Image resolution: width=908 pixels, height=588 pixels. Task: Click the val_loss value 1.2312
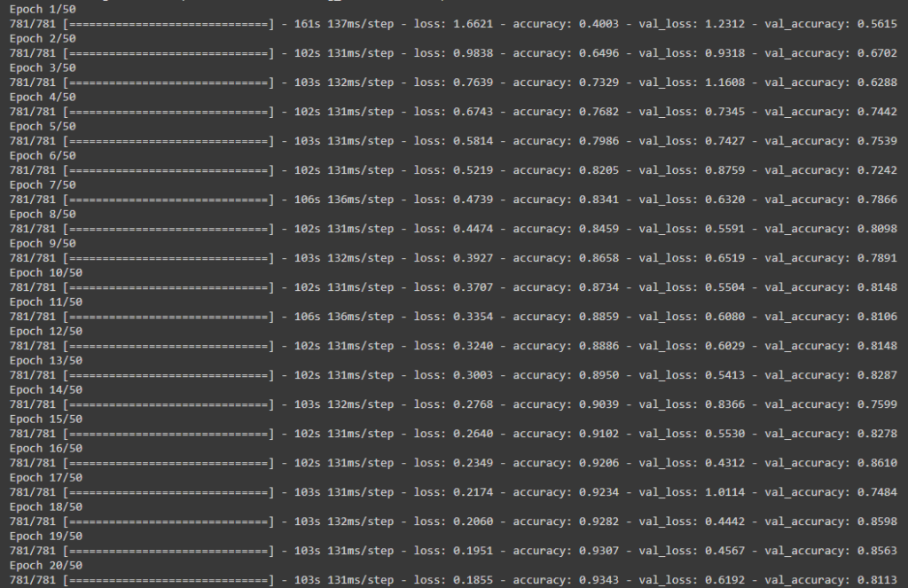[725, 24]
